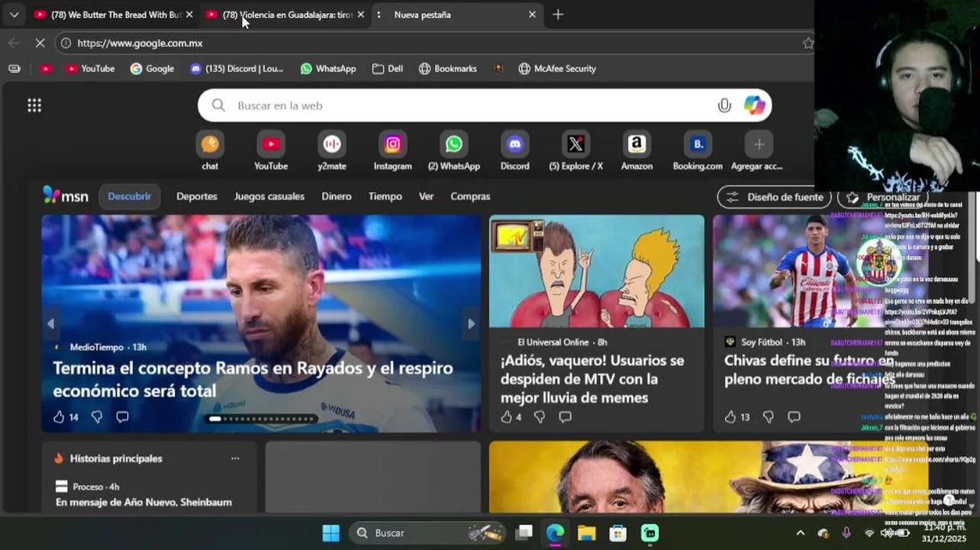Open the tab search dropdown arrow
The image size is (980, 550).
[x=14, y=15]
